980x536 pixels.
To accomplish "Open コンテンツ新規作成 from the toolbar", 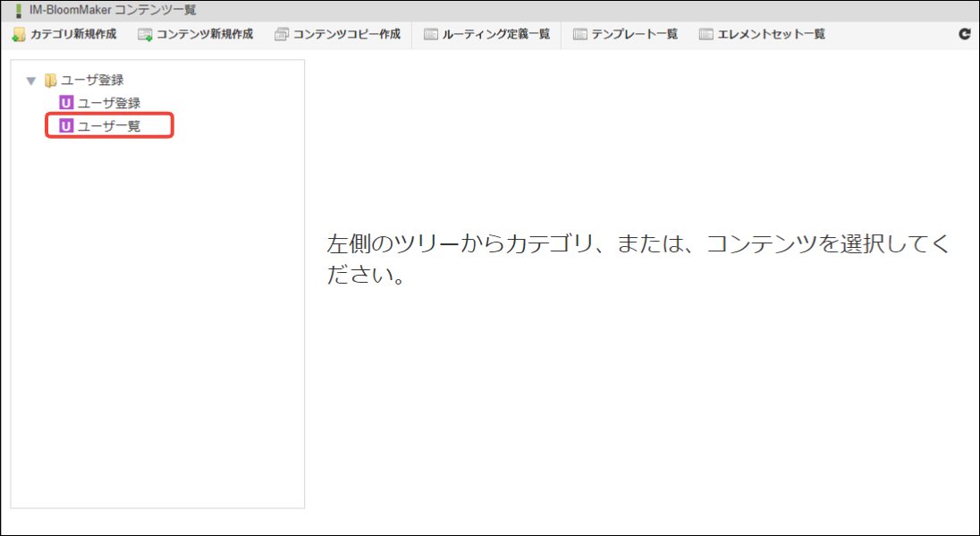I will click(x=196, y=34).
